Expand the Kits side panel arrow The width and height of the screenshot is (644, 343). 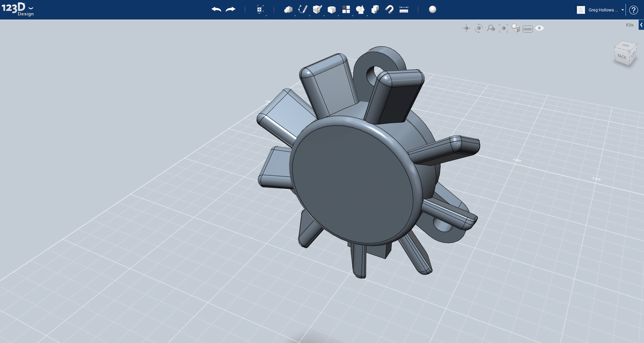pyautogui.click(x=641, y=25)
